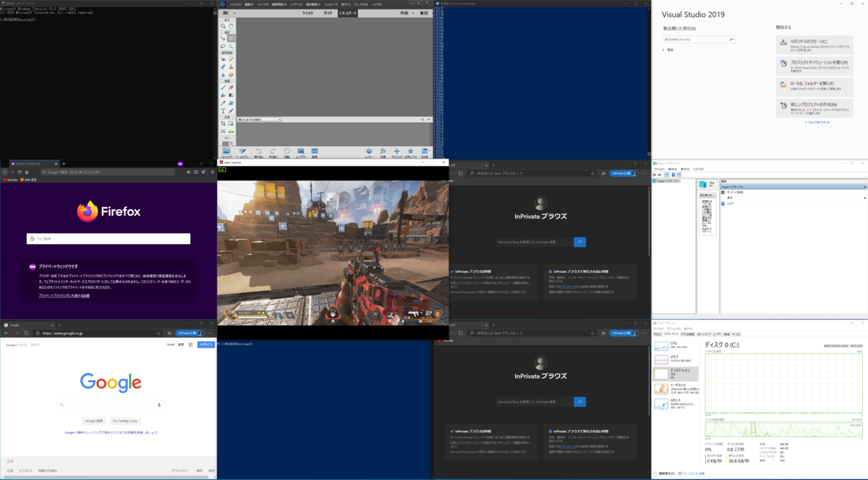Open the サービス tab in Task Manager

point(736,334)
